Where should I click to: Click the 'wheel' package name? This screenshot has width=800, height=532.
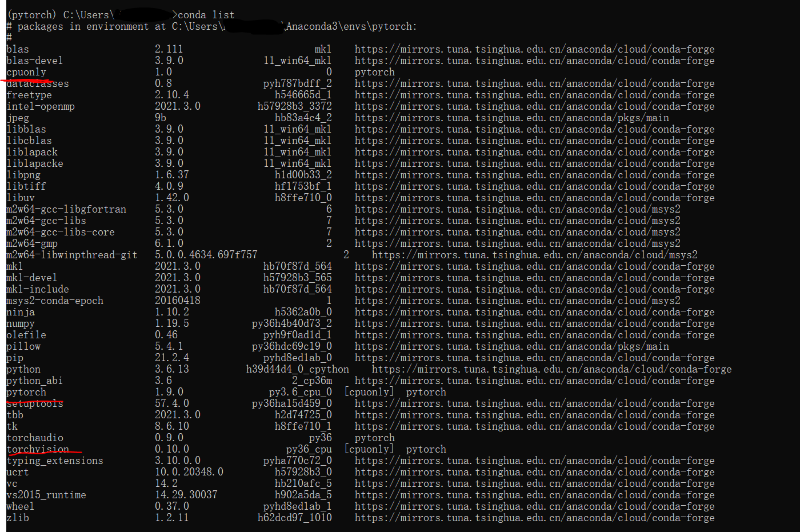point(21,506)
